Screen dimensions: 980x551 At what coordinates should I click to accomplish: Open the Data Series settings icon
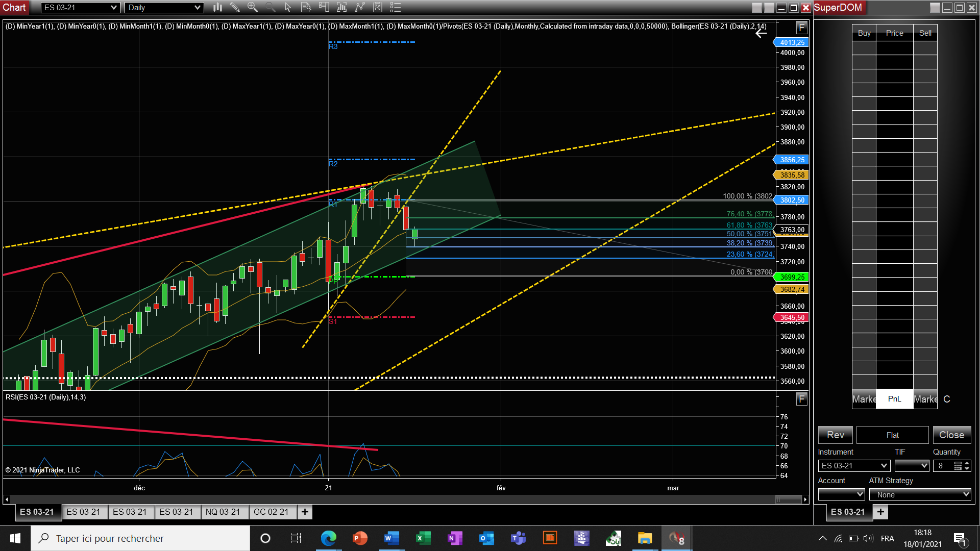coord(341,7)
